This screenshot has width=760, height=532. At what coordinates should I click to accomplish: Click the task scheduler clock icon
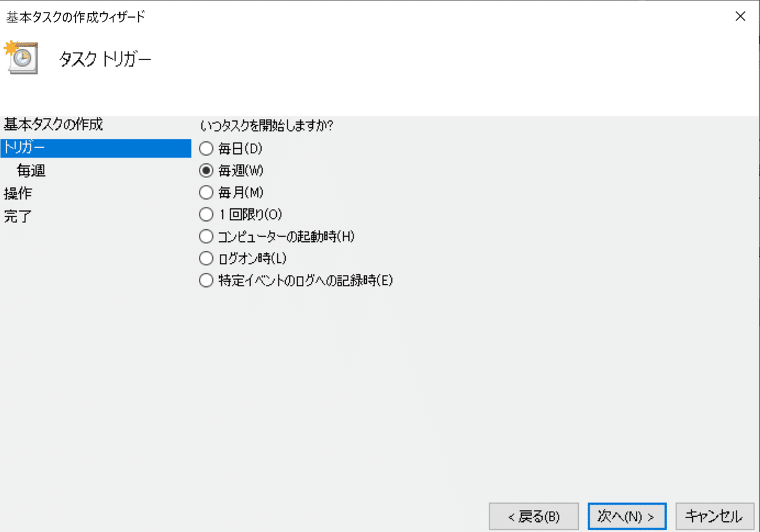click(21, 57)
